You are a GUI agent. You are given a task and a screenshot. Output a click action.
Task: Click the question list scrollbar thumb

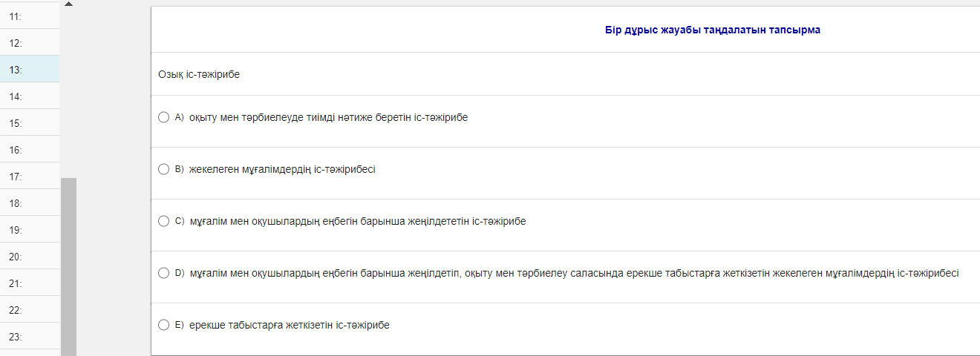tap(68, 267)
